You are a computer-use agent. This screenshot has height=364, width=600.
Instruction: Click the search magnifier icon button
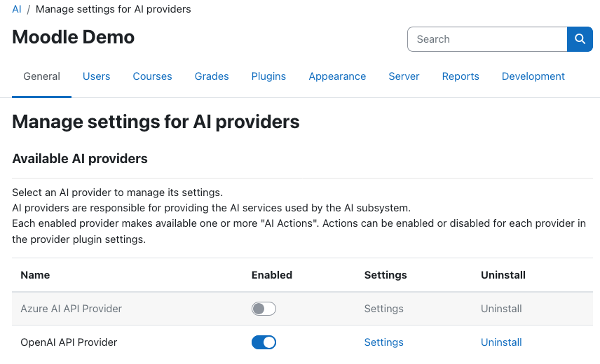pyautogui.click(x=580, y=39)
